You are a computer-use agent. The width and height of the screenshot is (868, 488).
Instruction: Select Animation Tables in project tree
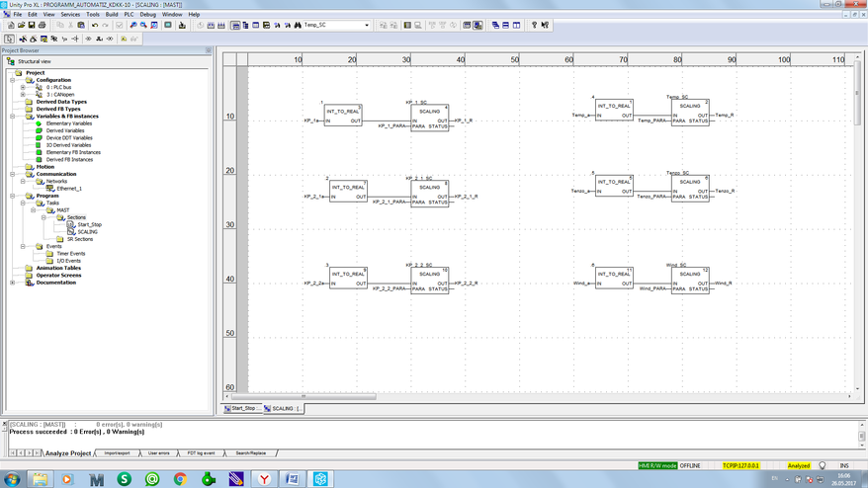58,269
